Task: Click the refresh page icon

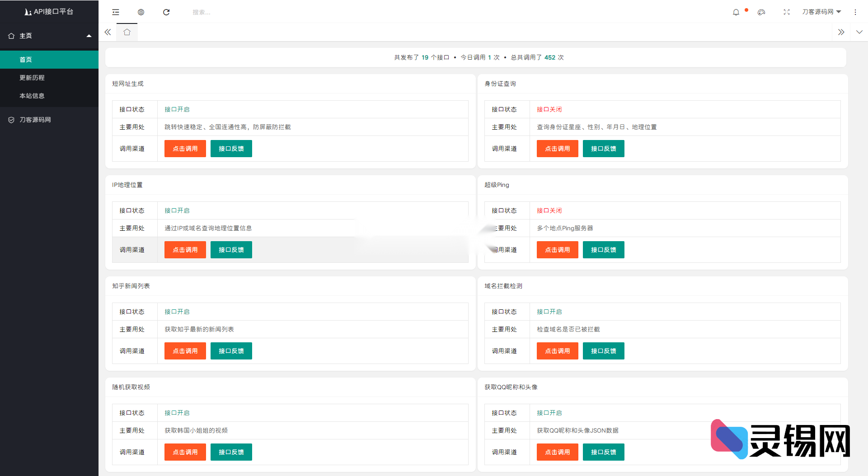Action: (166, 12)
